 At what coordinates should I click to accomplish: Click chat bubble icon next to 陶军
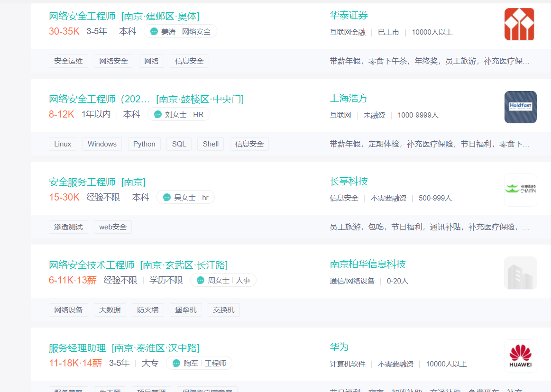176,363
